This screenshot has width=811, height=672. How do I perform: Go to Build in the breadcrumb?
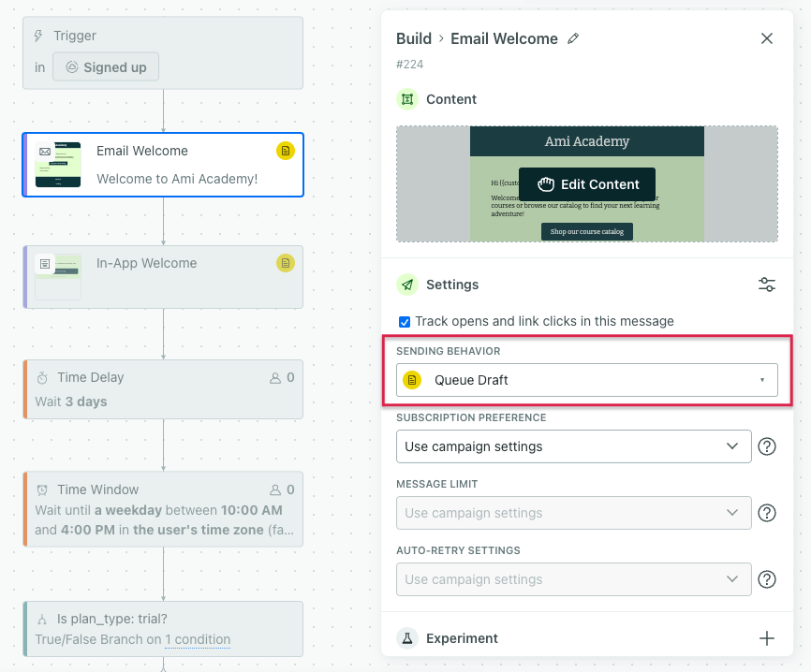414,38
